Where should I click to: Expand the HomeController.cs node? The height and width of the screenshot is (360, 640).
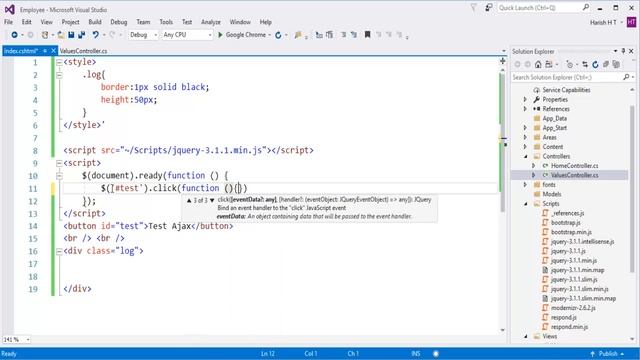pyautogui.click(x=533, y=166)
